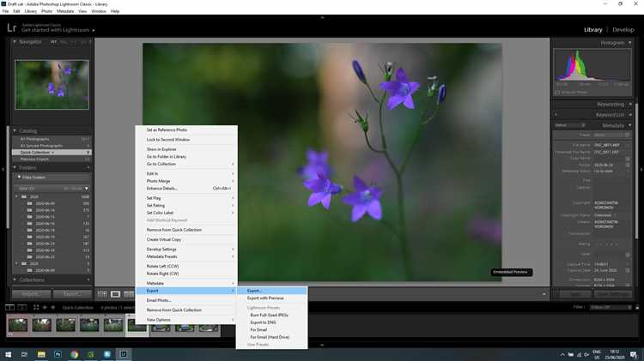Select the first filmstrip thumbnail
Viewport: 644px width, 361px height.
point(18,324)
